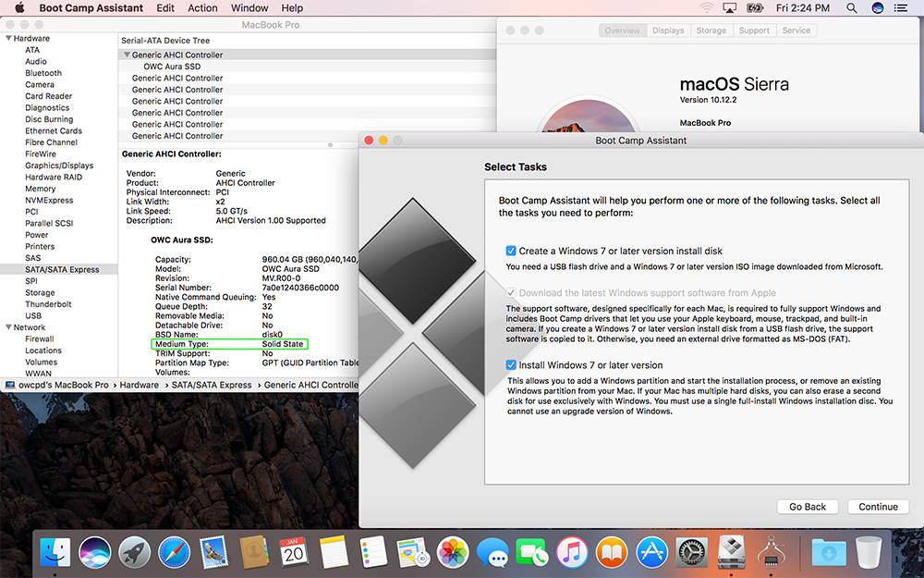Open Contacts book icon in Dock
The image size is (924, 578).
click(254, 553)
